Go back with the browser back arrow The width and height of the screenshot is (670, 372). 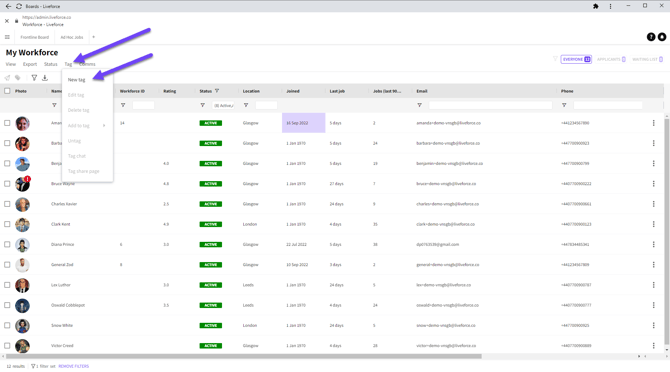tap(8, 6)
